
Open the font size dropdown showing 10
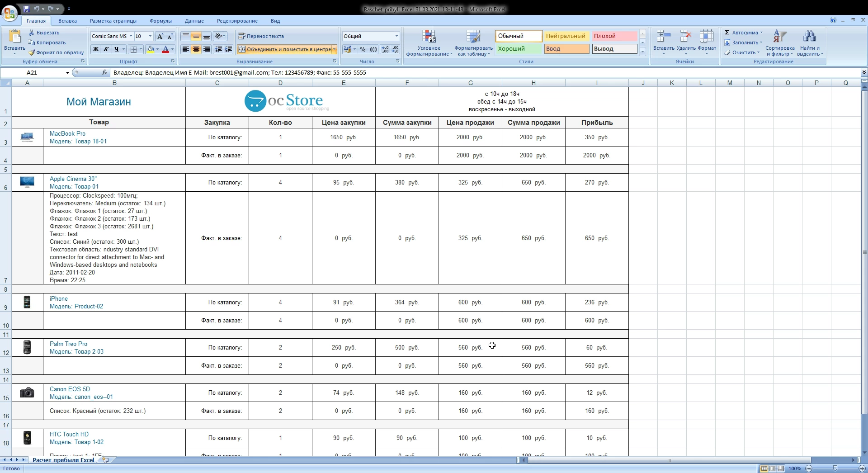(150, 36)
